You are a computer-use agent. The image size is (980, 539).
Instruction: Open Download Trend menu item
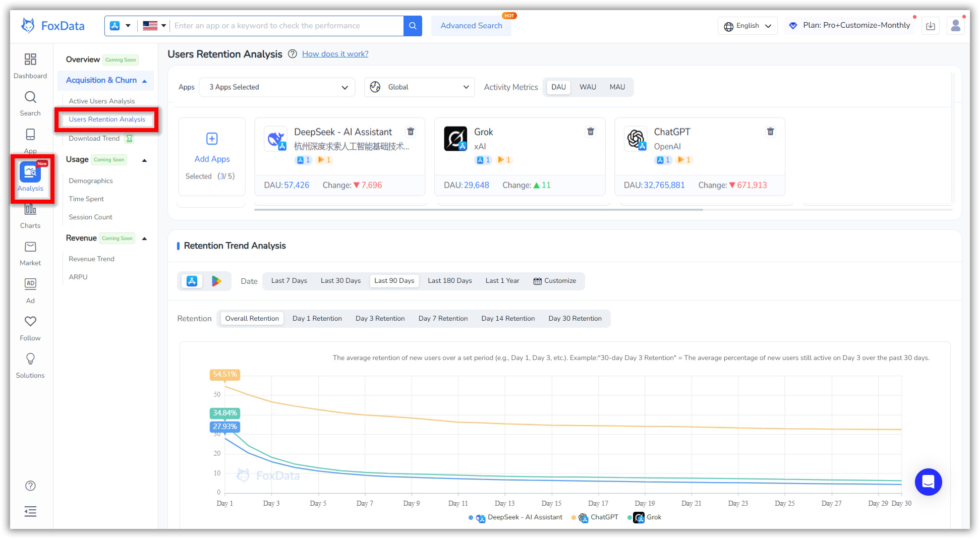[94, 139]
